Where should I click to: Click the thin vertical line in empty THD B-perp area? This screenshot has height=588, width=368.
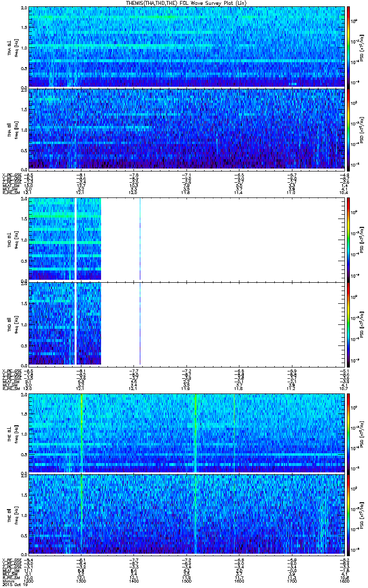[x=140, y=239]
